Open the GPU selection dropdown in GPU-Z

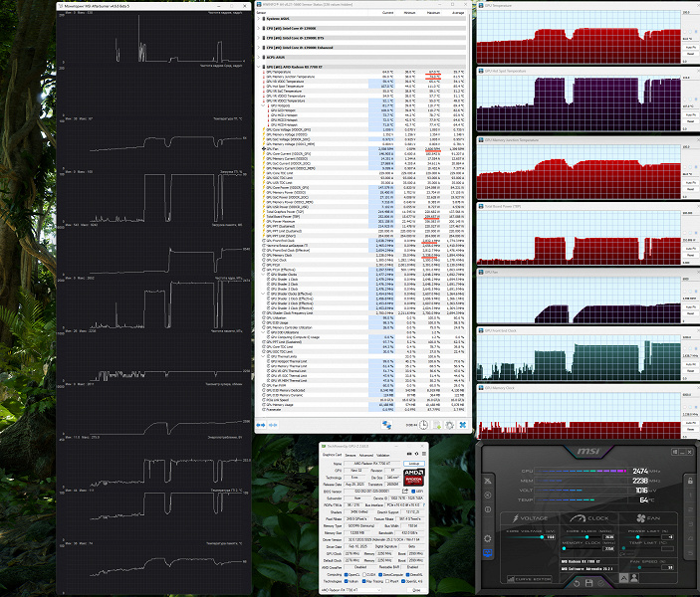point(350,590)
